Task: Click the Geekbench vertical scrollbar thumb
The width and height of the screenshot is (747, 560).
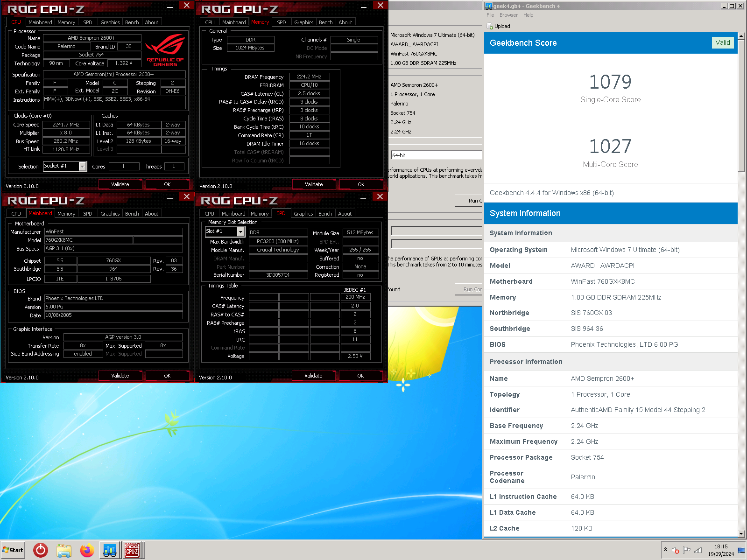Action: 741,105
